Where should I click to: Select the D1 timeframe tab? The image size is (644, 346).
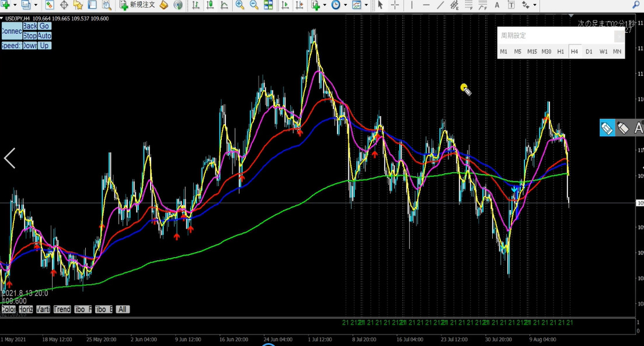tap(589, 51)
